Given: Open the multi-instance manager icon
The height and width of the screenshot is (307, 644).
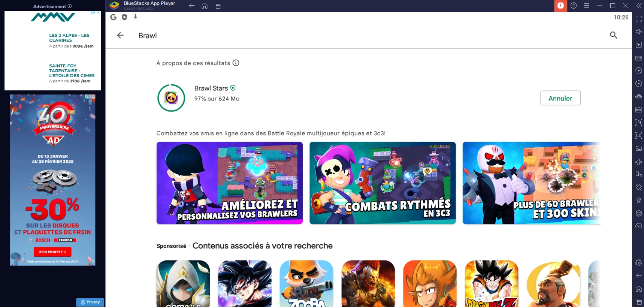Looking at the screenshot, I should (639, 96).
